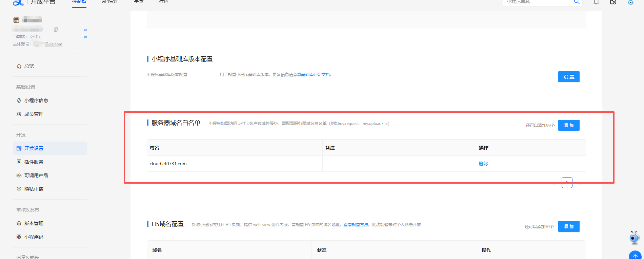
Task: Click the mini program avatar icon
Action: click(x=16, y=20)
